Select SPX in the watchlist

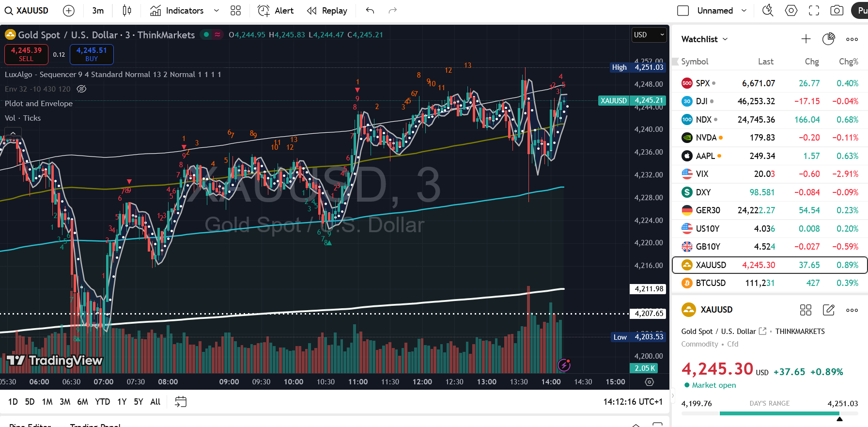pyautogui.click(x=770, y=83)
